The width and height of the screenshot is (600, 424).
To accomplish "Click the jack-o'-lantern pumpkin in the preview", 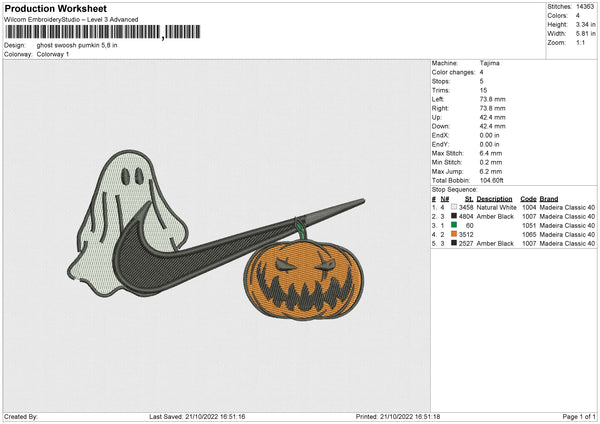I will pyautogui.click(x=304, y=279).
